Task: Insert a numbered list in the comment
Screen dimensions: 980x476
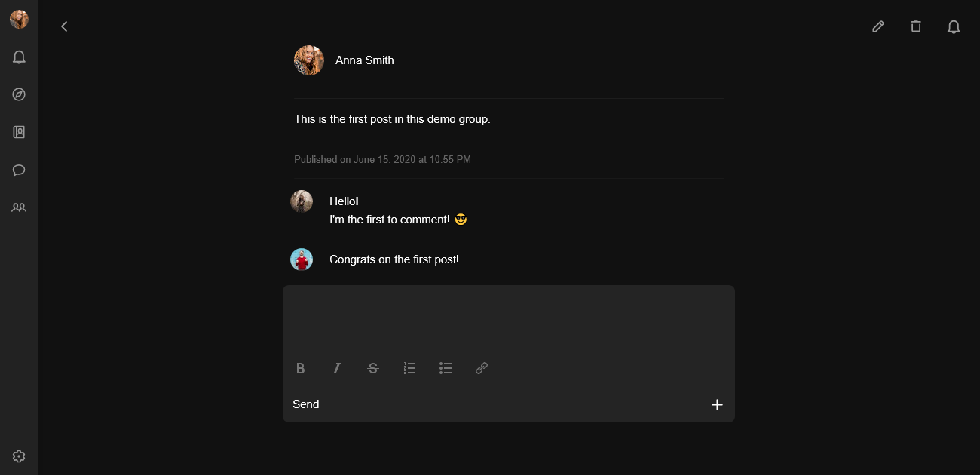Action: [x=409, y=368]
